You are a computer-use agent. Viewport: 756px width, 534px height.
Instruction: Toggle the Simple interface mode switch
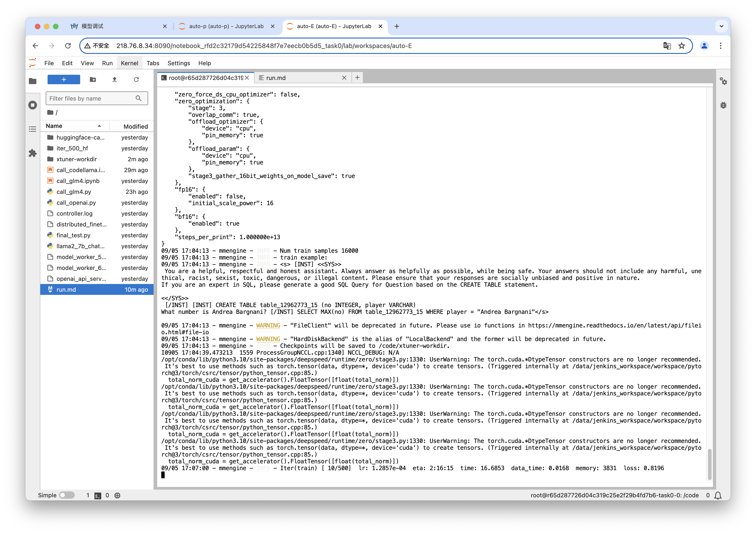point(67,495)
